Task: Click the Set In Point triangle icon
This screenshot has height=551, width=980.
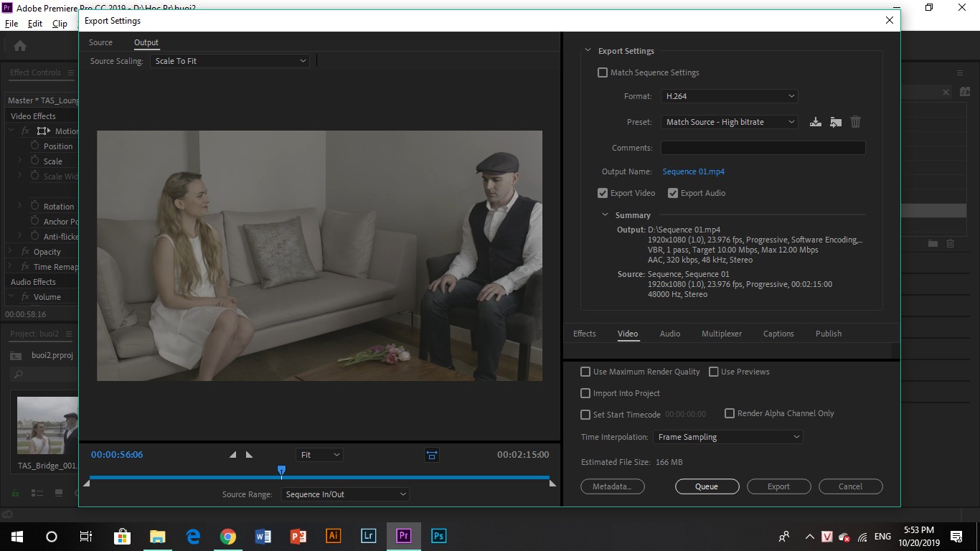Action: [232, 455]
